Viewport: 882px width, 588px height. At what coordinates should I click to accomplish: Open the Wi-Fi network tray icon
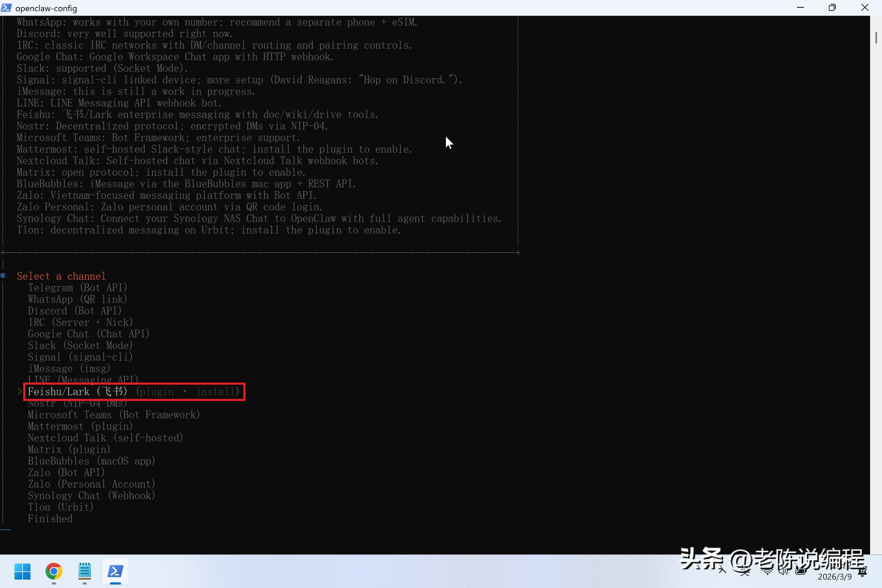click(x=767, y=571)
